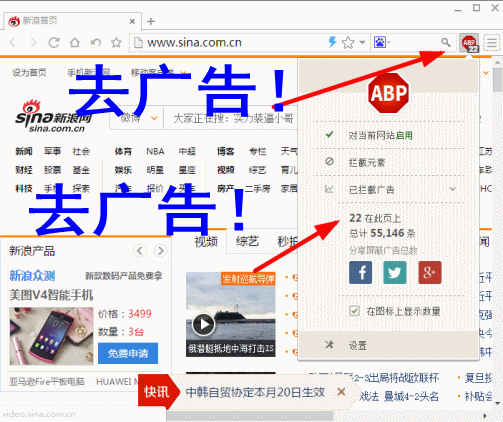This screenshot has height=422, width=503.
Task: Click the address bar search magnifier
Action: click(446, 42)
